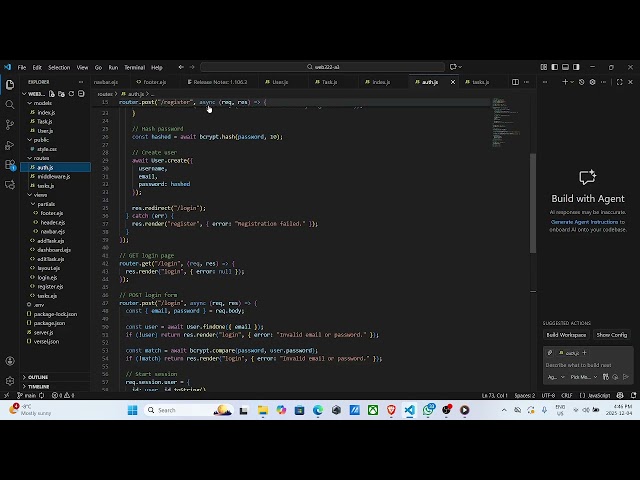640x480 pixels.
Task: Open the File menu
Action: (22, 67)
